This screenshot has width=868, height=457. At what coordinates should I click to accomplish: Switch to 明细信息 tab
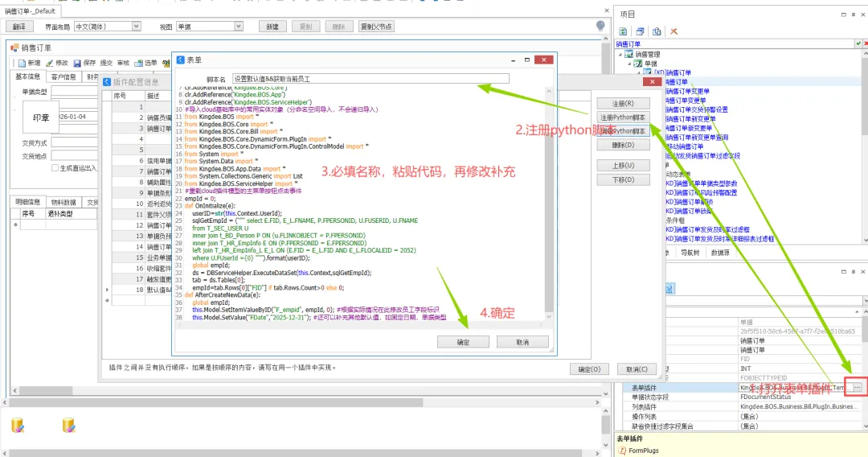[27, 202]
